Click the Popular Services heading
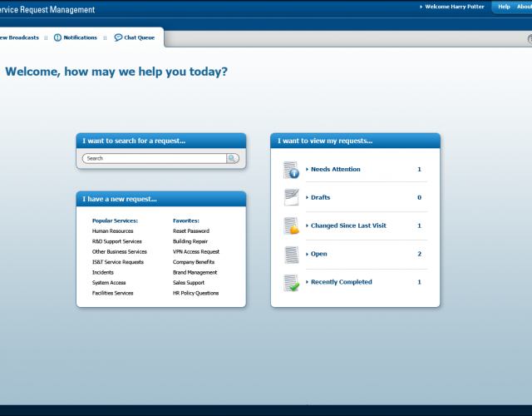 pyautogui.click(x=115, y=220)
